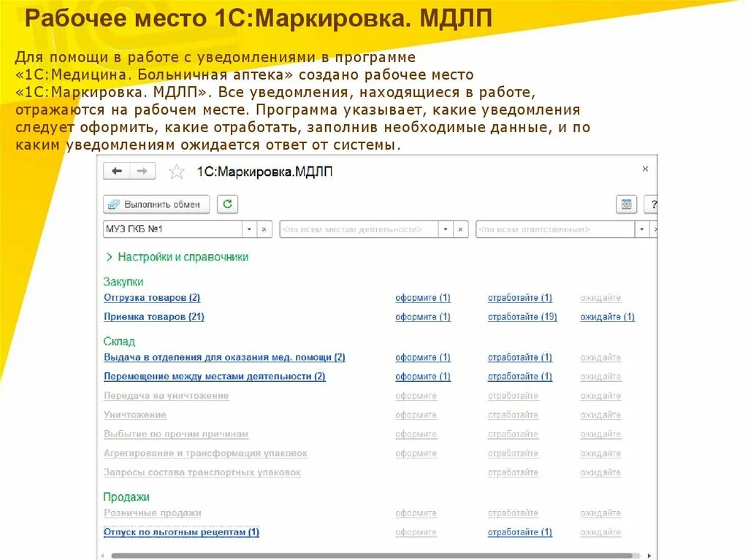Open Отгрузка товаров (2) link

pyautogui.click(x=152, y=298)
